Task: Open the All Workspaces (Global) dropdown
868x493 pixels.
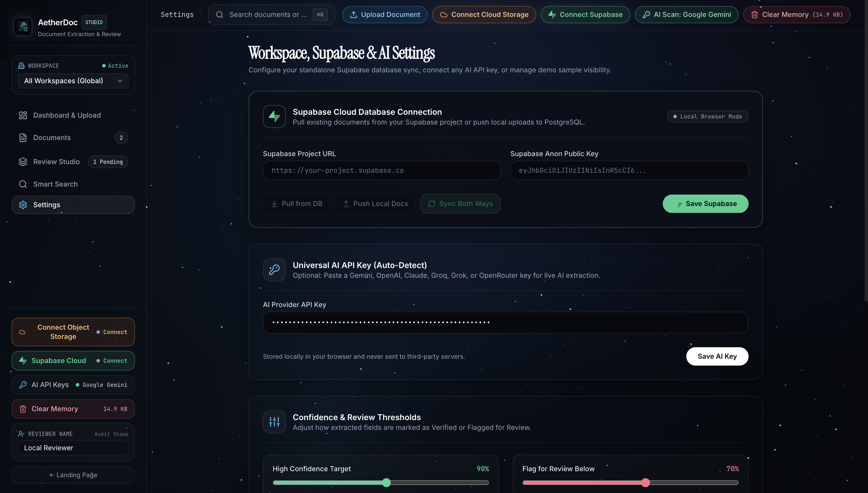Action: [73, 81]
